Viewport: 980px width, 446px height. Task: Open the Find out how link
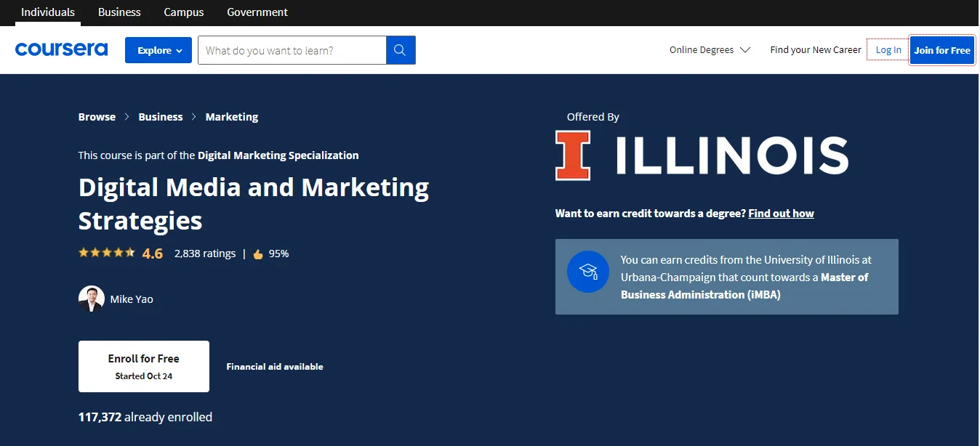tap(781, 214)
